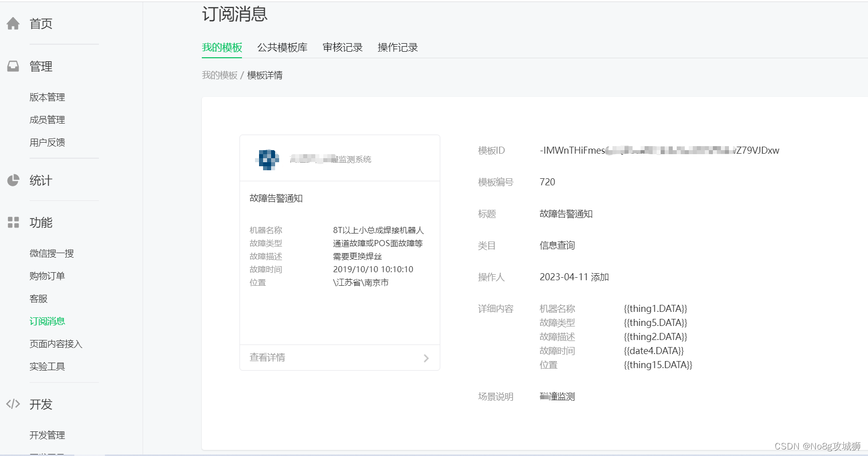Open 客服 page
Viewport: 868px width, 456px height.
[x=39, y=299]
